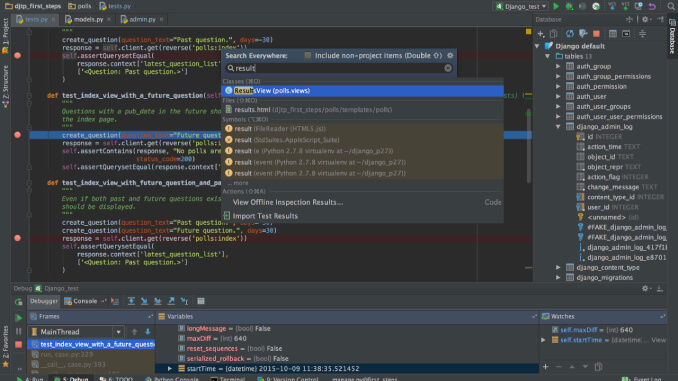
Task: Open Search Everywhere magnifier in top-right corner
Action: [x=671, y=6]
